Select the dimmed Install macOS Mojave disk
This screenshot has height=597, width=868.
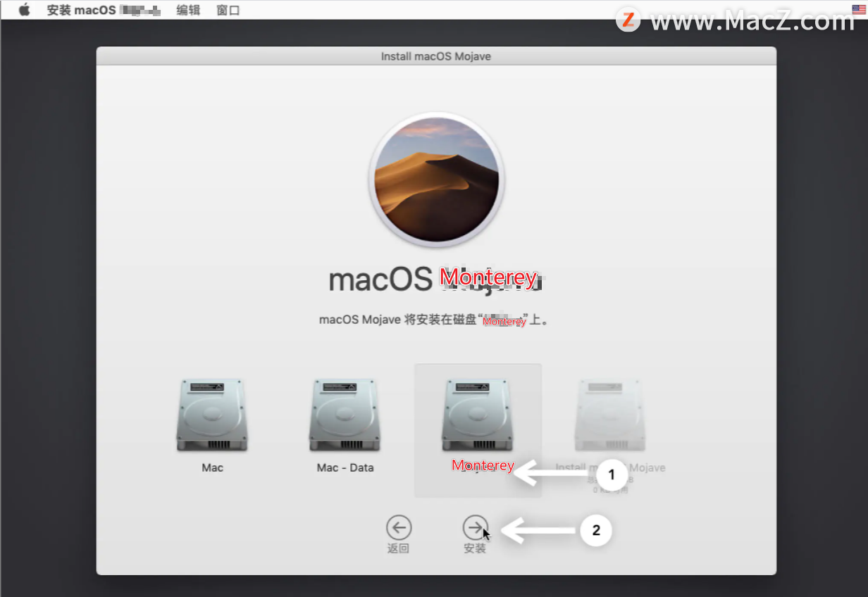coord(610,415)
